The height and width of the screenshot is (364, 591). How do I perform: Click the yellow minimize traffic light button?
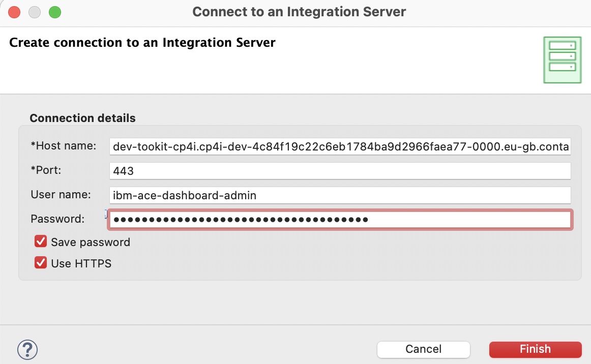[x=34, y=12]
